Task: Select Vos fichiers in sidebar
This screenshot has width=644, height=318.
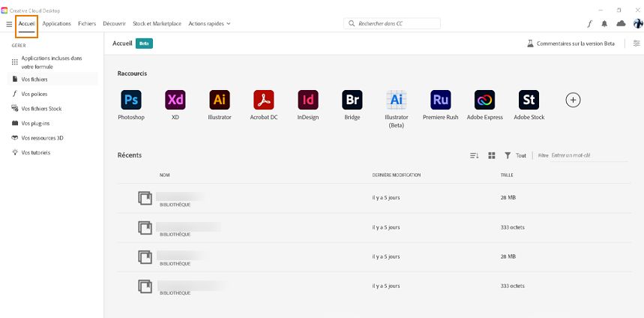Action: pos(52,79)
